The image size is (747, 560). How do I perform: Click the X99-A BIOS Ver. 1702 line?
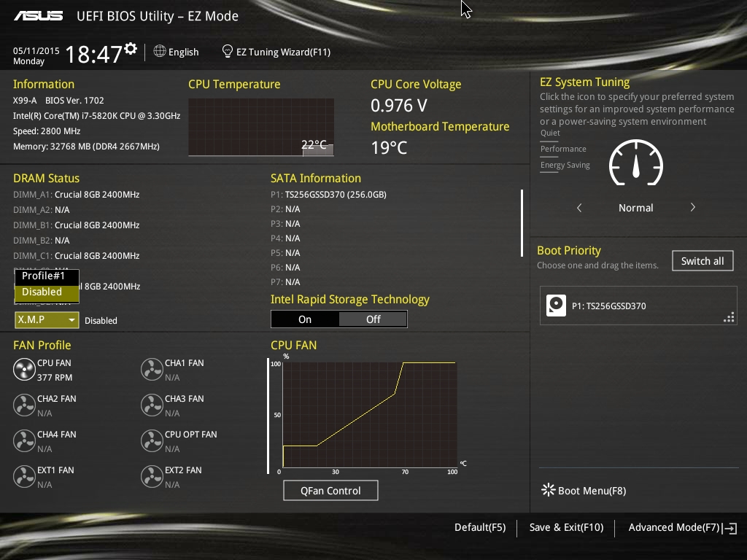click(58, 101)
